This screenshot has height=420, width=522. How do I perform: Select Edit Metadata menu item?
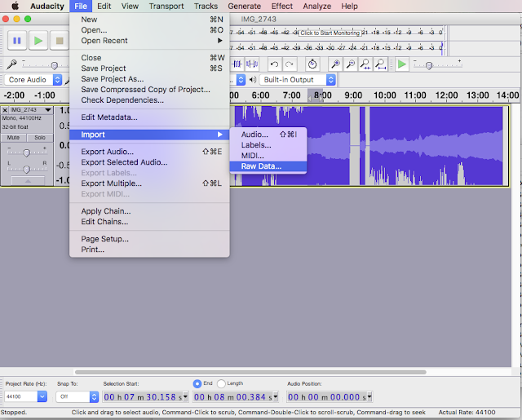click(x=149, y=117)
